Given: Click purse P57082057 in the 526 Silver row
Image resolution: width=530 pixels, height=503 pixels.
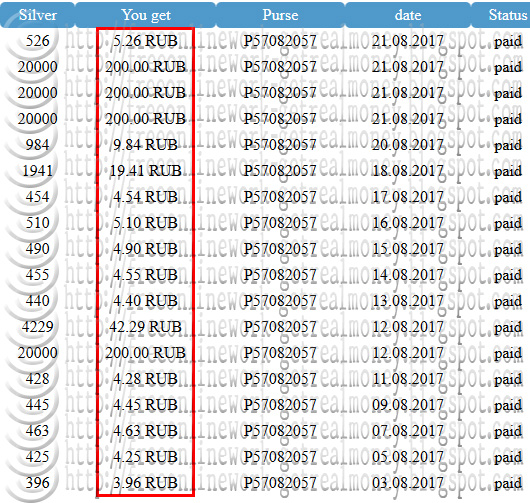Looking at the screenshot, I should tap(280, 41).
